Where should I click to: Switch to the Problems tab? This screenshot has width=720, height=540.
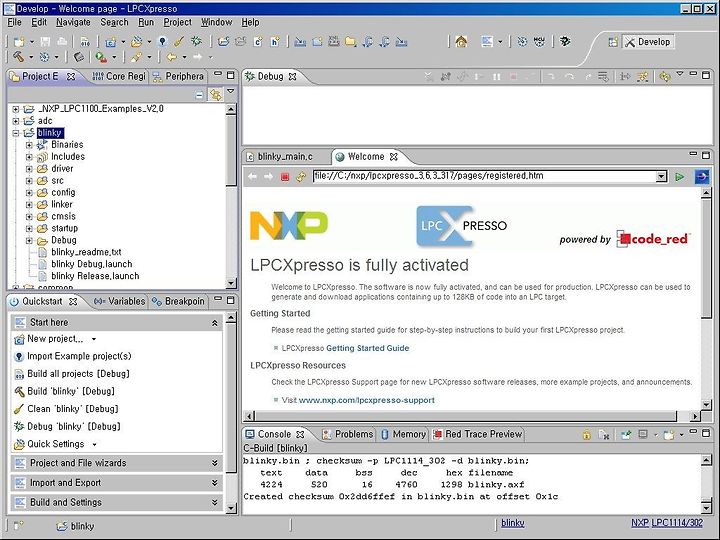pyautogui.click(x=348, y=434)
